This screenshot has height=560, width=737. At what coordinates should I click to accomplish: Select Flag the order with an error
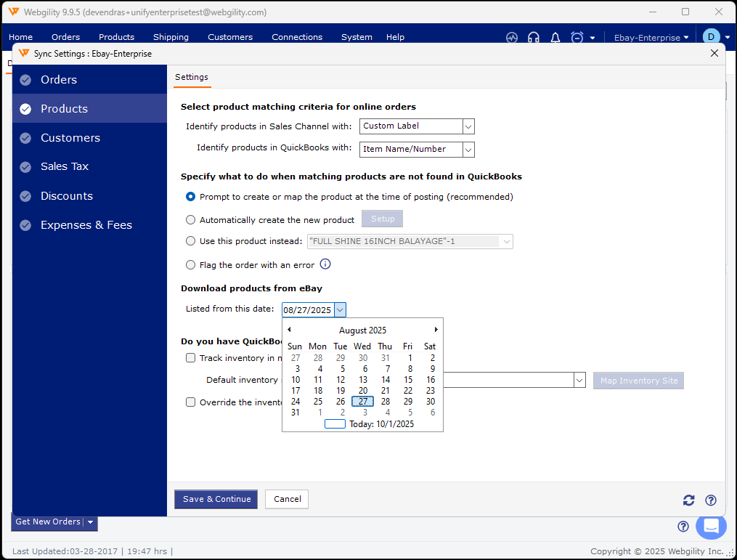191,265
